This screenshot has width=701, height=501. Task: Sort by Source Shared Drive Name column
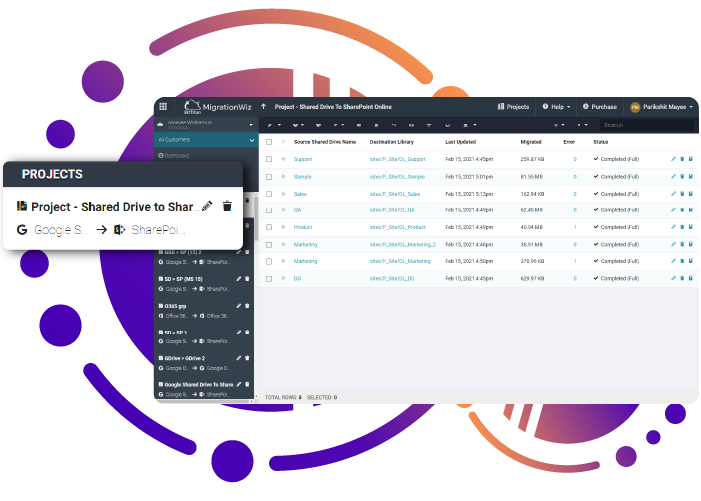(x=325, y=142)
